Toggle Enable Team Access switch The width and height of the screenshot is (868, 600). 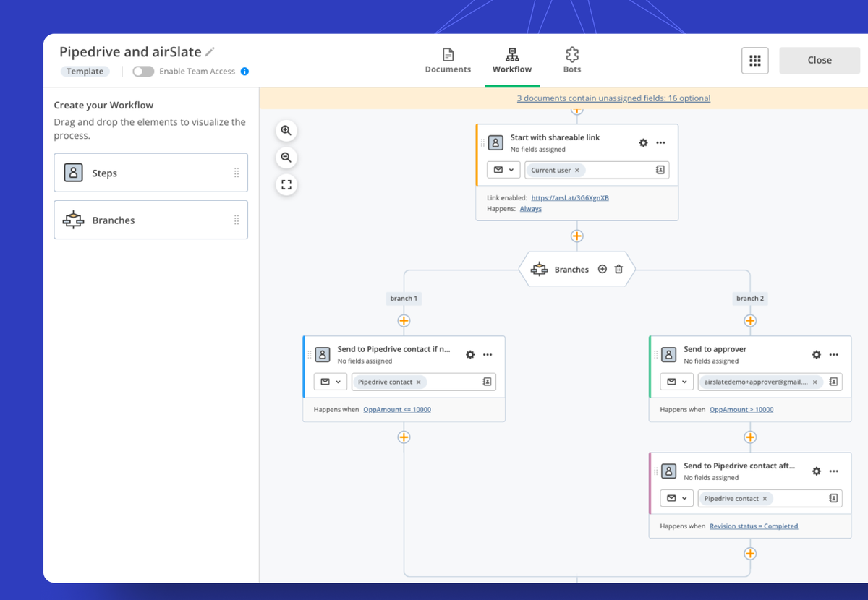coord(143,72)
